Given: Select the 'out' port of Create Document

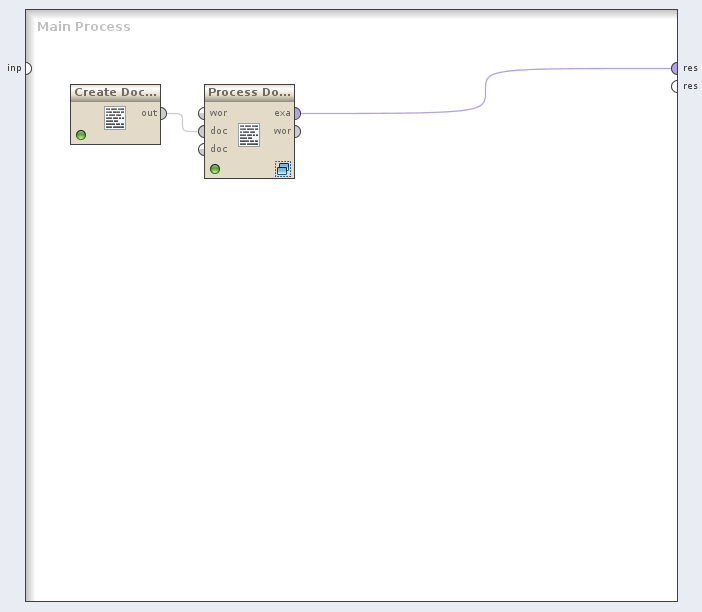Looking at the screenshot, I should (x=163, y=113).
